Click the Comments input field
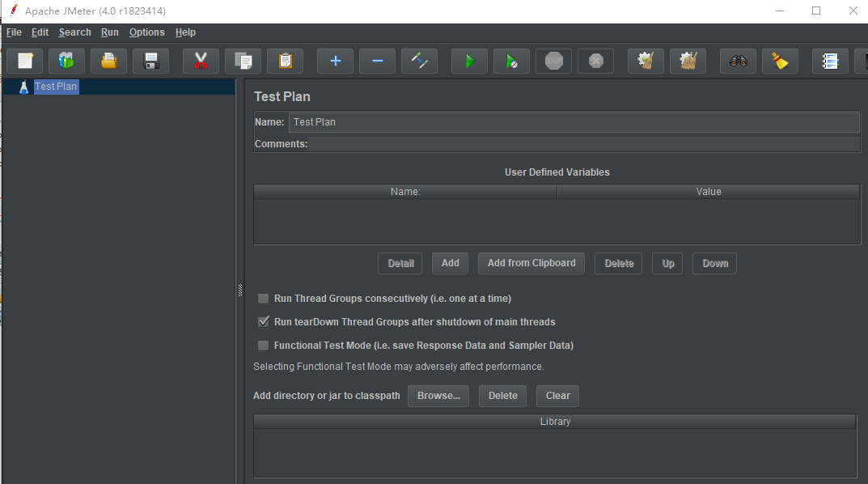 [584, 144]
